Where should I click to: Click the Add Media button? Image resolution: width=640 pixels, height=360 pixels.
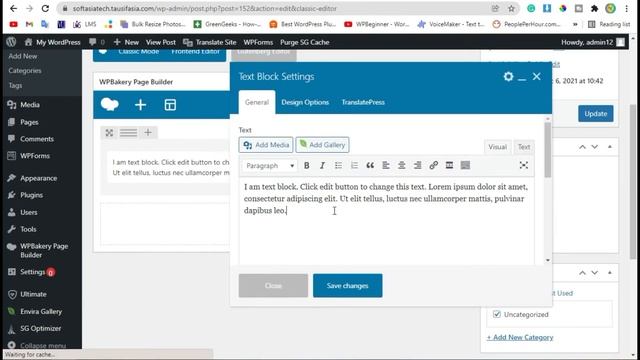(x=266, y=144)
